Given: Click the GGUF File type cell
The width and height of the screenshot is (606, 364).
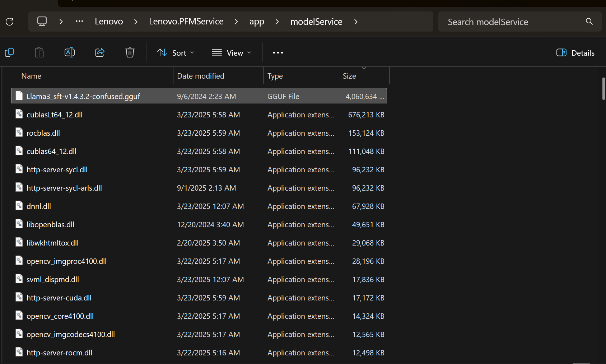Looking at the screenshot, I should (x=283, y=96).
